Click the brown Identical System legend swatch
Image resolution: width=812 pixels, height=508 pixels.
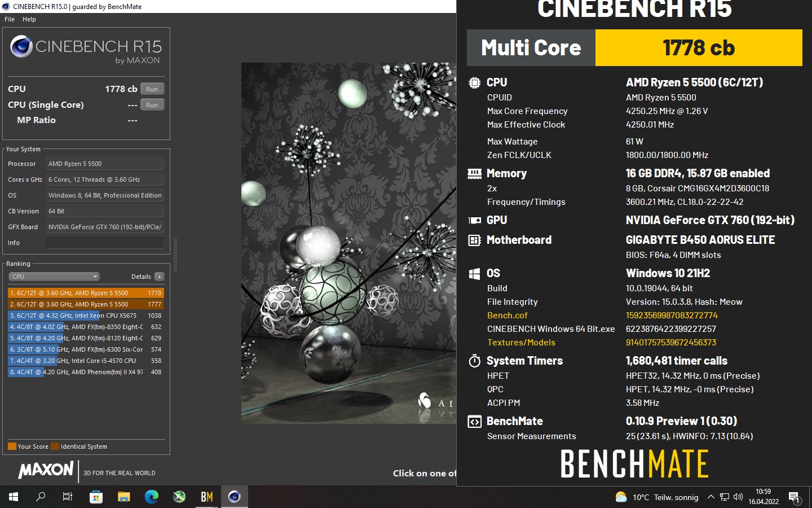(x=55, y=446)
